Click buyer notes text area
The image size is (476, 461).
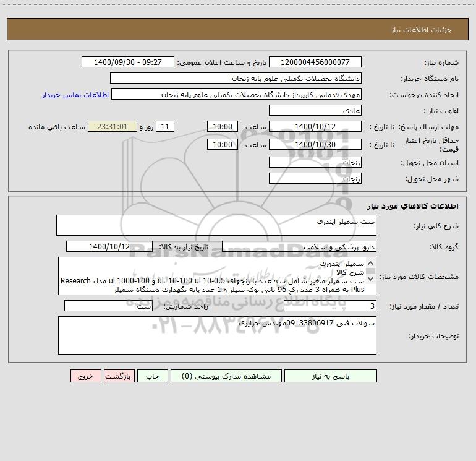pyautogui.click(x=217, y=335)
